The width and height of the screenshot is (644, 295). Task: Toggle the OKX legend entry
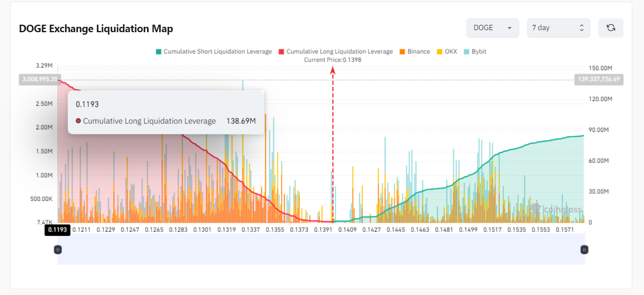click(x=450, y=51)
